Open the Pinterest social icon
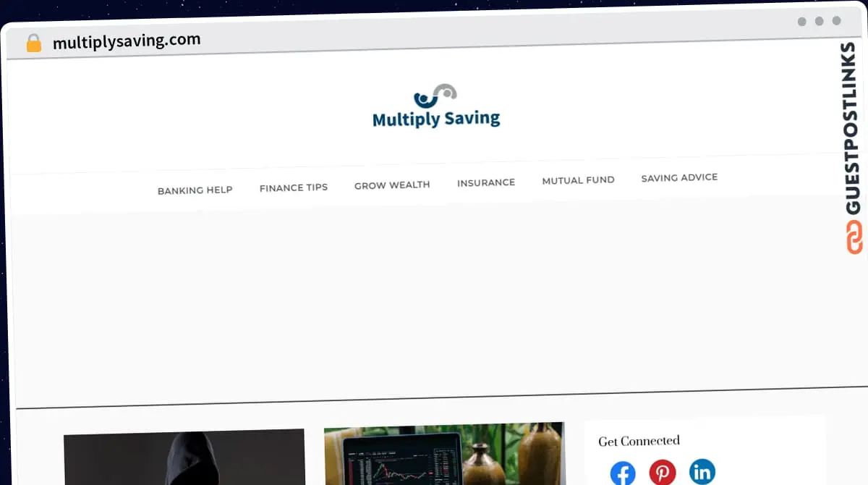This screenshot has width=868, height=485. point(662,473)
